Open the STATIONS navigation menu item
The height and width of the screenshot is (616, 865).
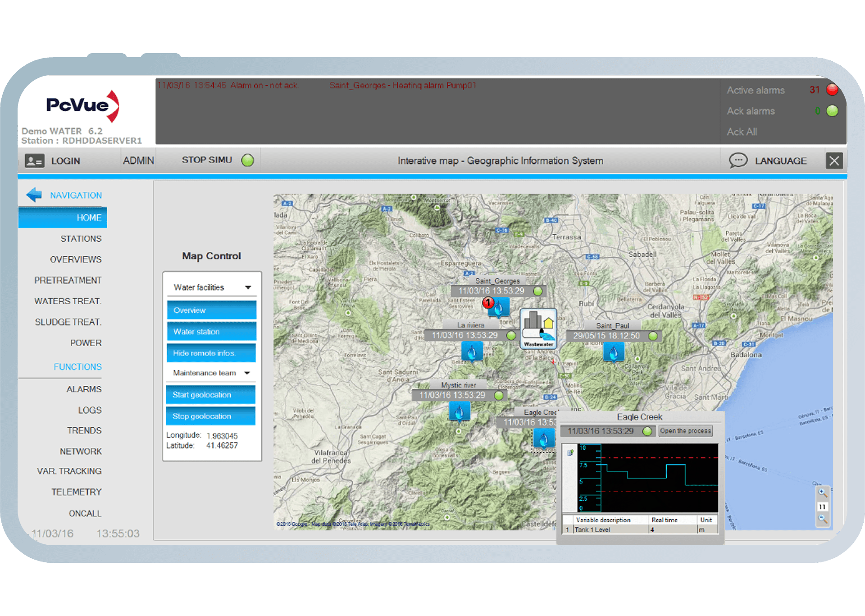81,238
